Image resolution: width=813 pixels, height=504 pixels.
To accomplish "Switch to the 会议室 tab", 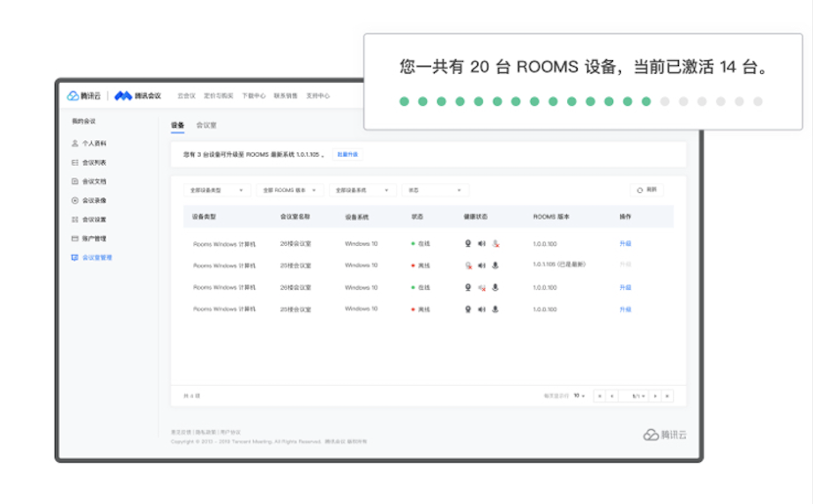I will click(206, 125).
